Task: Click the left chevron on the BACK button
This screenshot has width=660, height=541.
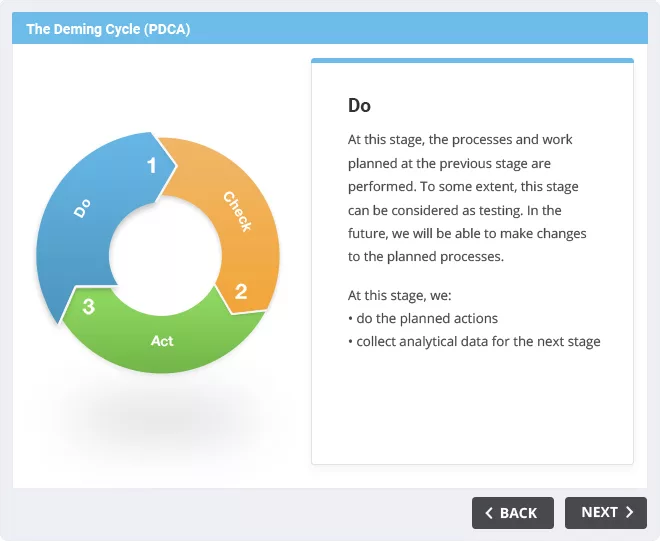Action: (489, 513)
